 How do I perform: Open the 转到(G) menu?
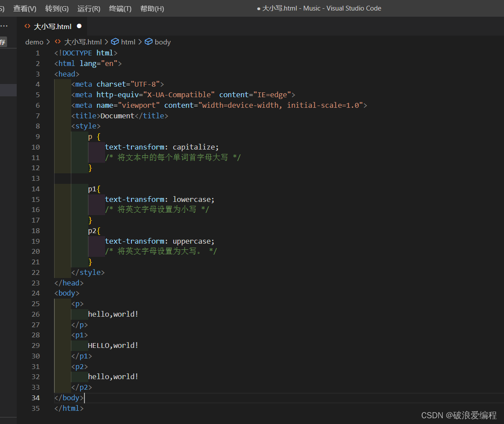57,9
